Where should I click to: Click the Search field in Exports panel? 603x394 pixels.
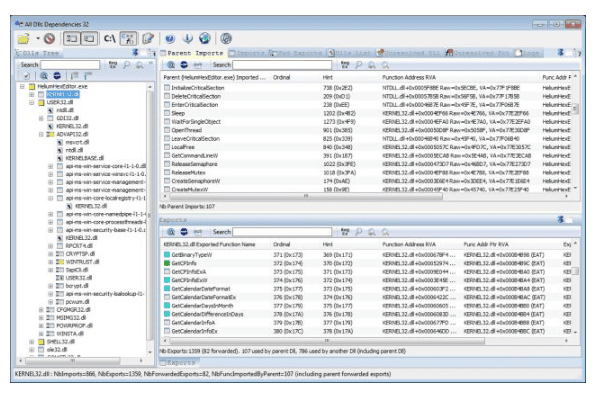point(282,232)
